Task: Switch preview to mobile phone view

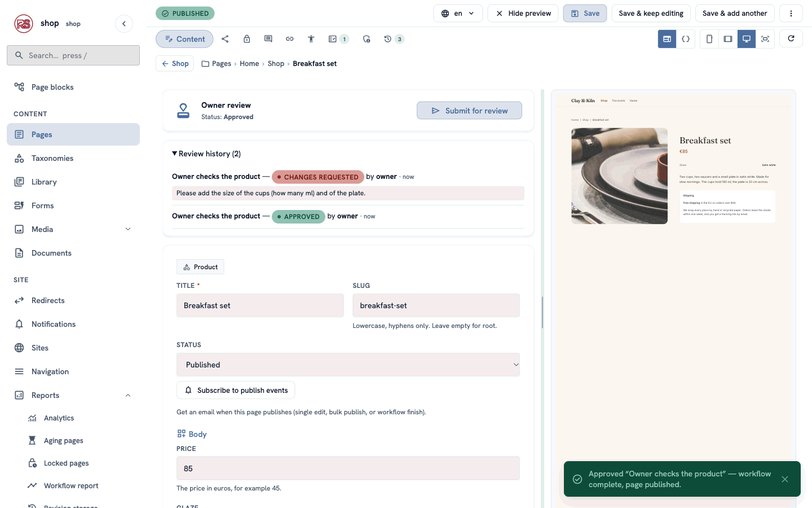Action: [x=709, y=39]
